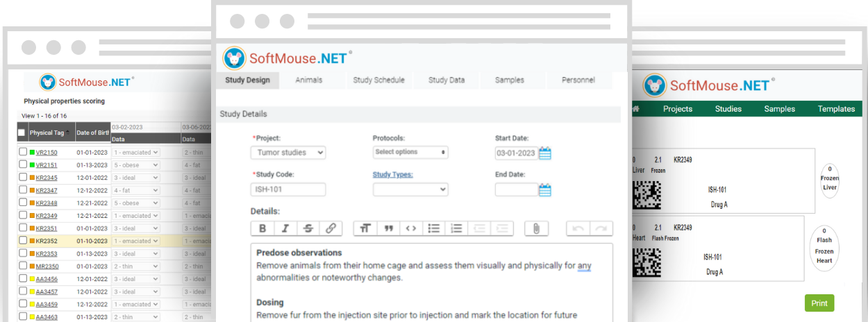Click the green Print button
This screenshot has height=322, width=868.
click(x=819, y=303)
